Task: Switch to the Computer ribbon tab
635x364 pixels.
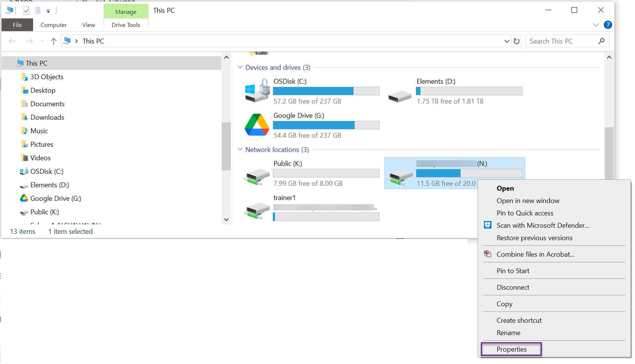Action: (x=54, y=25)
